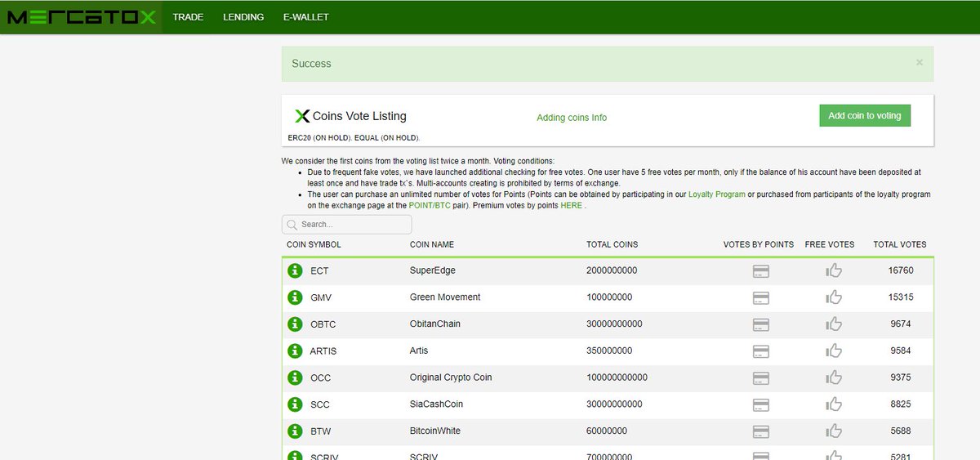The height and width of the screenshot is (460, 980).
Task: Open the TRADE menu
Action: tap(188, 17)
